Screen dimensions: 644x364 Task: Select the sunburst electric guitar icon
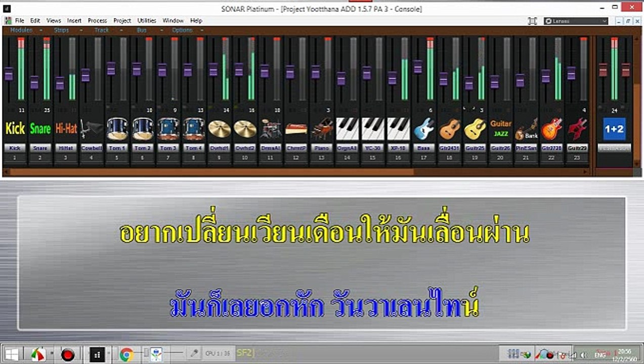(551, 129)
